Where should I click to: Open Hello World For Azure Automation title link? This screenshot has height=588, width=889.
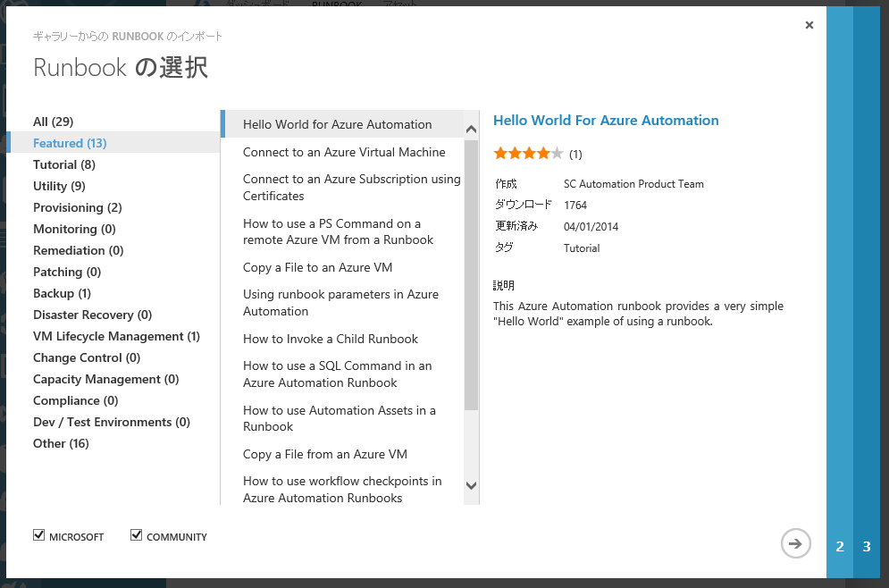tap(606, 121)
